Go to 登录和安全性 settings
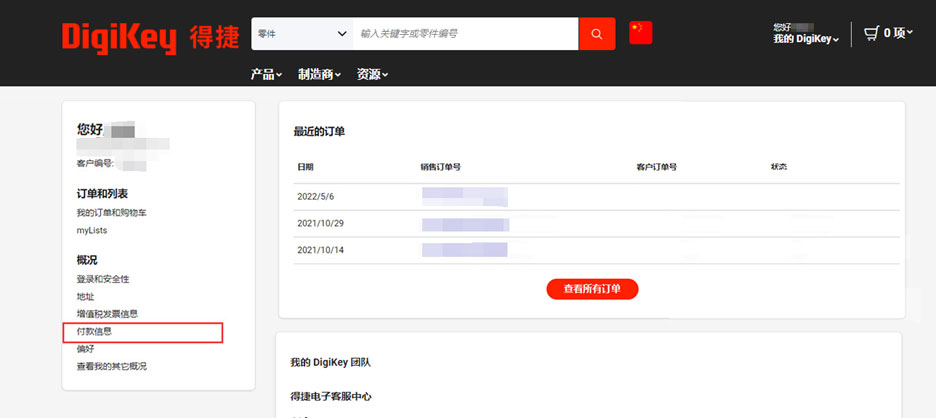This screenshot has width=936, height=418. pos(103,279)
